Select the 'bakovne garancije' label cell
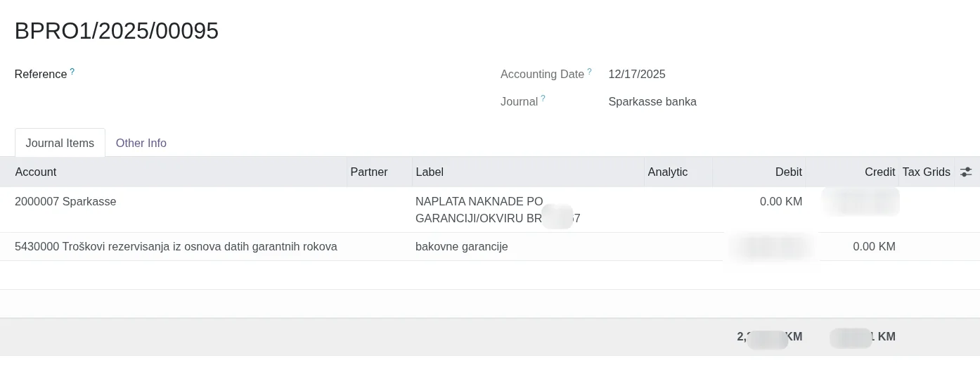Image resolution: width=980 pixels, height=389 pixels. click(462, 247)
